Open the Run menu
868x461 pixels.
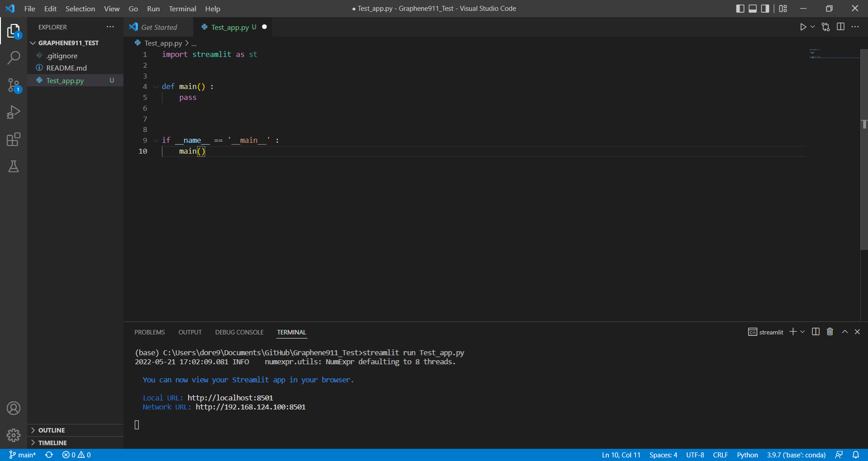153,9
